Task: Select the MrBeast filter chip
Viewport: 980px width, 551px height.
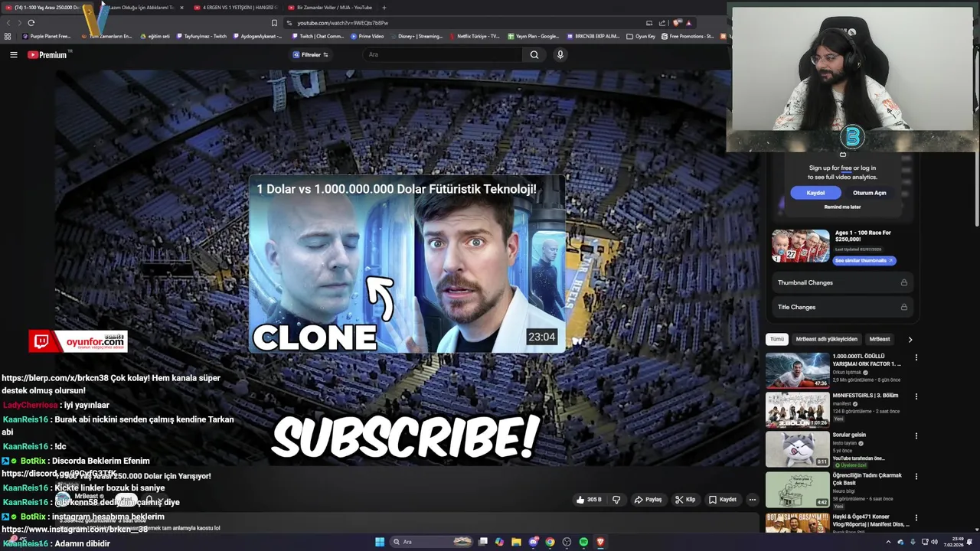Action: point(880,339)
